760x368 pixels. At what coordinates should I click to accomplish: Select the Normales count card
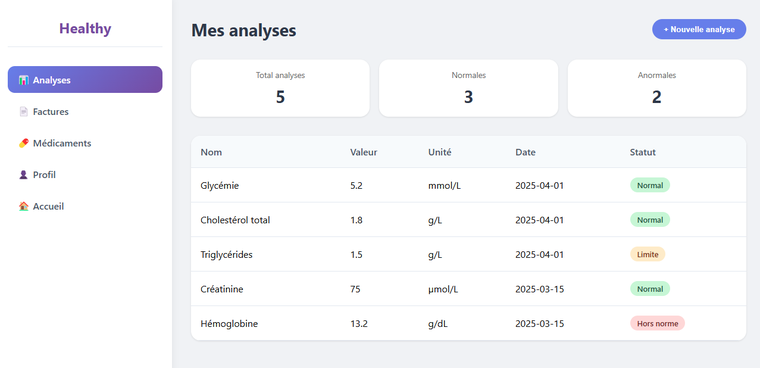coord(468,88)
